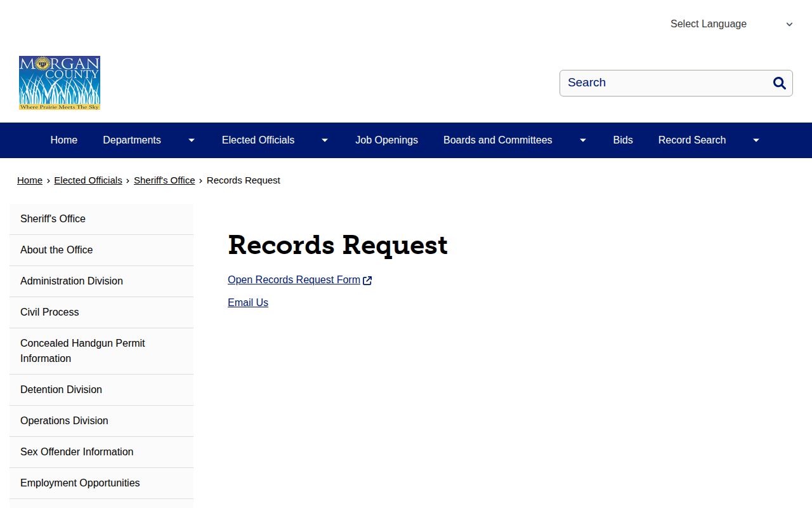
Task: Select Detention Division in the sidebar
Action: tap(101, 390)
